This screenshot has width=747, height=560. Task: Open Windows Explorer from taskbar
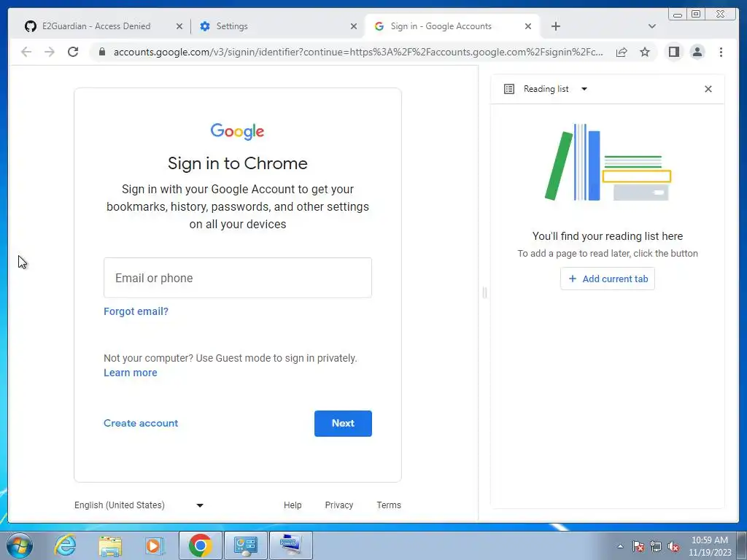110,545
